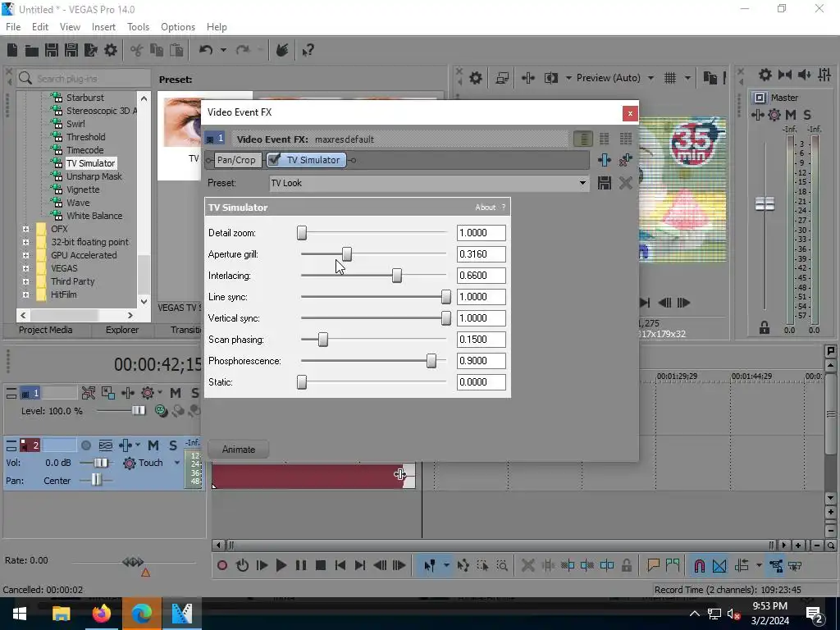This screenshot has width=840, height=630.
Task: Click the Phosphorescence slider handle
Action: click(431, 361)
